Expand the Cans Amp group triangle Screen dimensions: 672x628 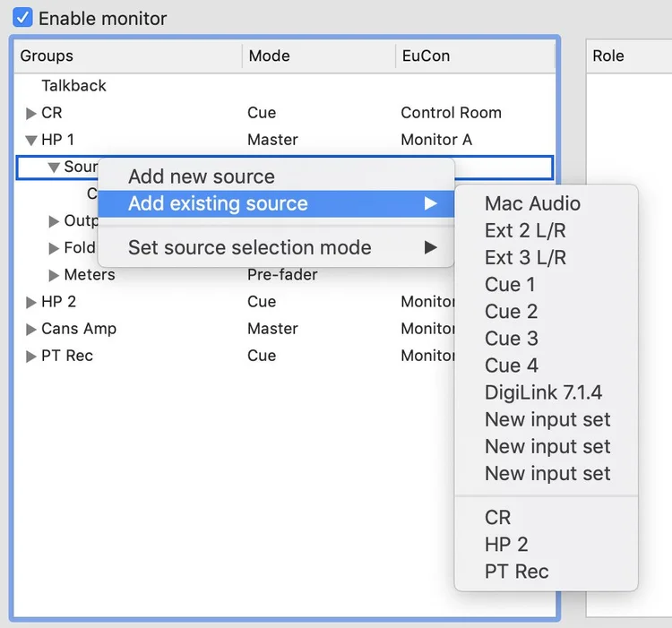(30, 330)
